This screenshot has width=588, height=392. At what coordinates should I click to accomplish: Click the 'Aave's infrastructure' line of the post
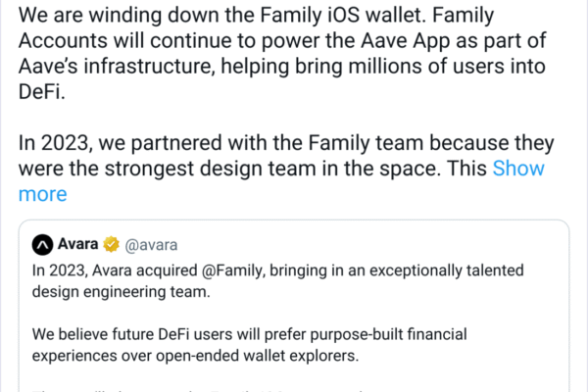tap(147, 69)
